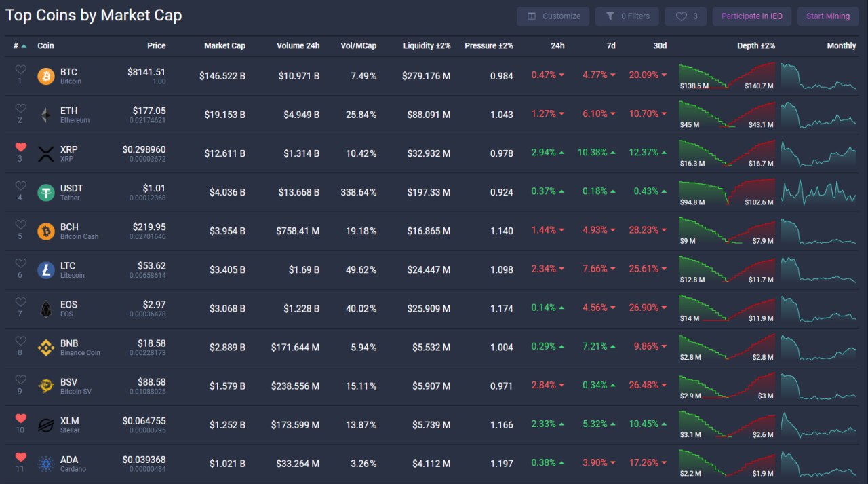This screenshot has width=868, height=484.
Task: Open Stellar monthly sparkline chart
Action: tap(818, 425)
